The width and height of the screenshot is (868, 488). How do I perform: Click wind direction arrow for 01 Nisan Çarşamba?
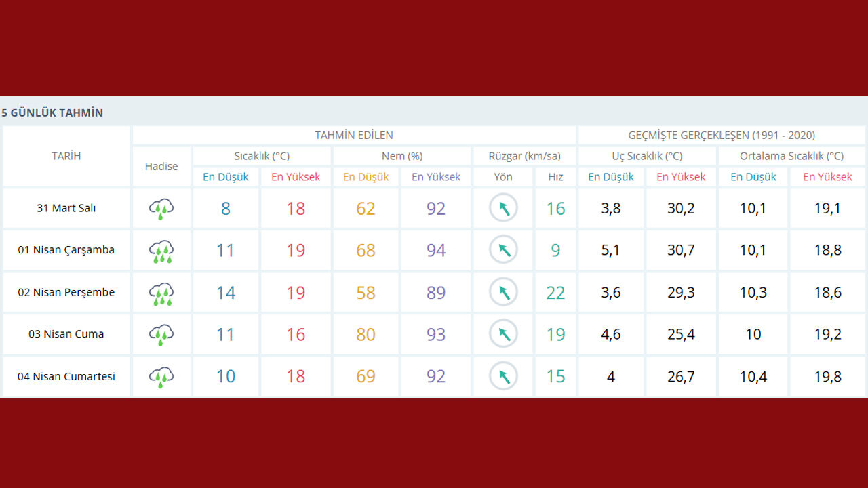coord(503,250)
